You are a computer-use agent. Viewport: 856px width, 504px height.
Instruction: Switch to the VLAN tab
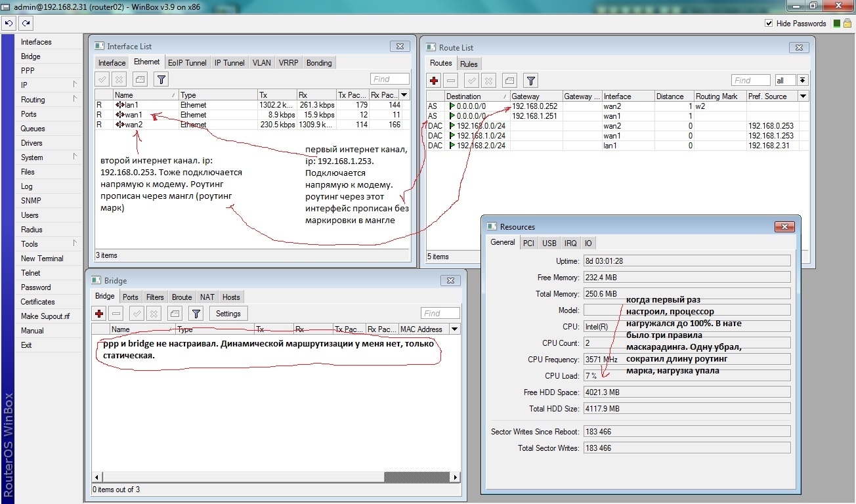[261, 63]
